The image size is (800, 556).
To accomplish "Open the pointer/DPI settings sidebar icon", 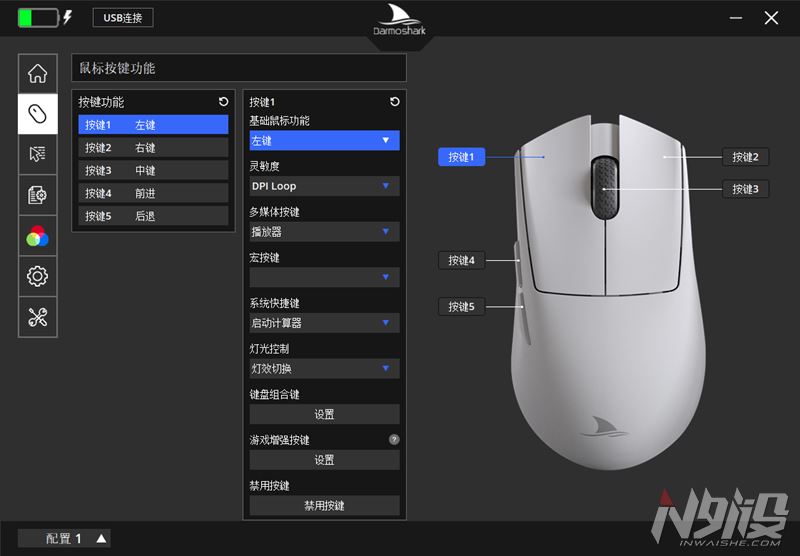I will coord(38,154).
